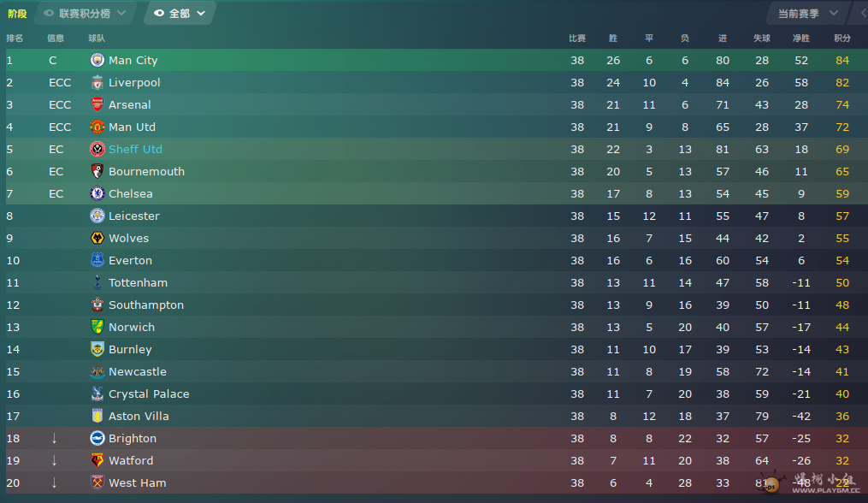Click the Chelsea club badge icon
The width and height of the screenshot is (868, 503).
point(97,193)
